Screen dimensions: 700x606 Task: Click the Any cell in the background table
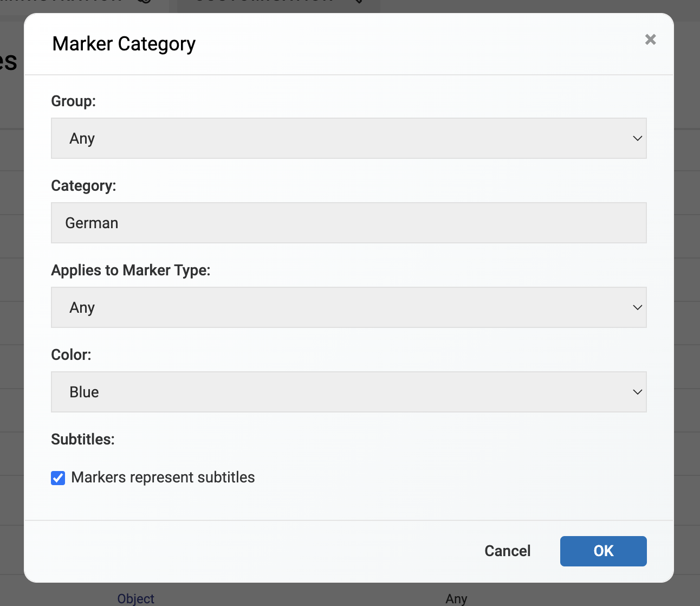(x=456, y=598)
